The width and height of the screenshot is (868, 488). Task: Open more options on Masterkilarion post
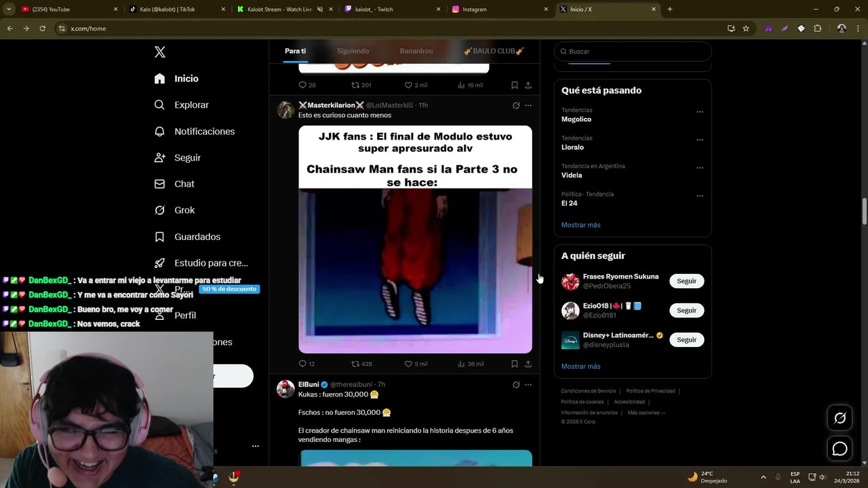528,105
